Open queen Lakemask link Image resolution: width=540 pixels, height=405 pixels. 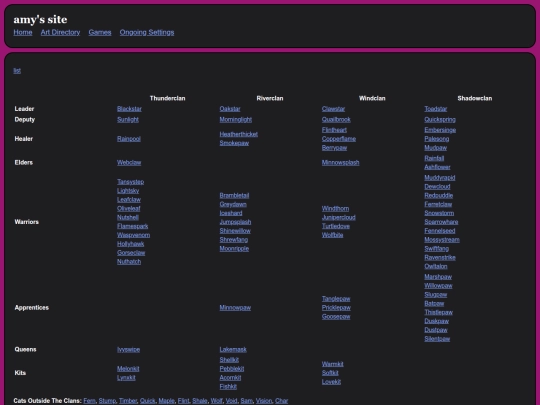pos(233,350)
